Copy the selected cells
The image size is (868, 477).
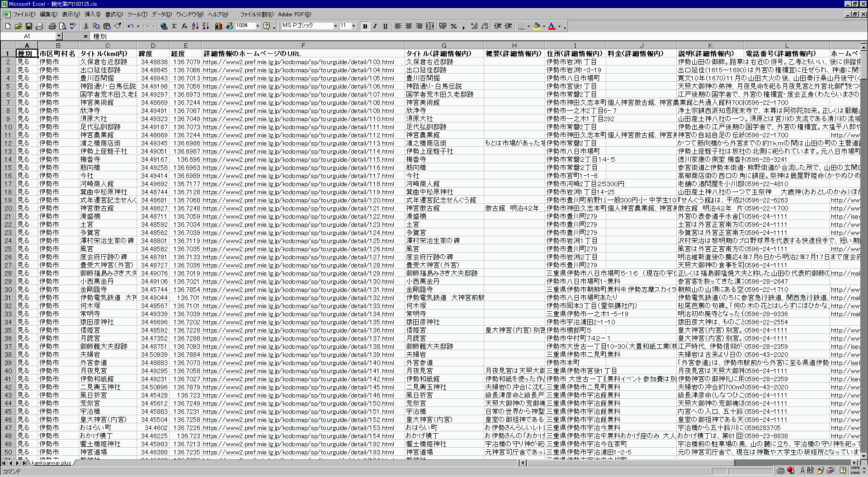[x=96, y=26]
